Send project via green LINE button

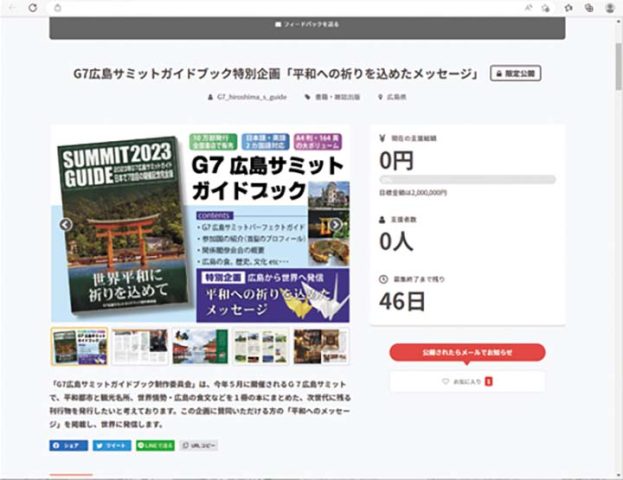point(155,445)
